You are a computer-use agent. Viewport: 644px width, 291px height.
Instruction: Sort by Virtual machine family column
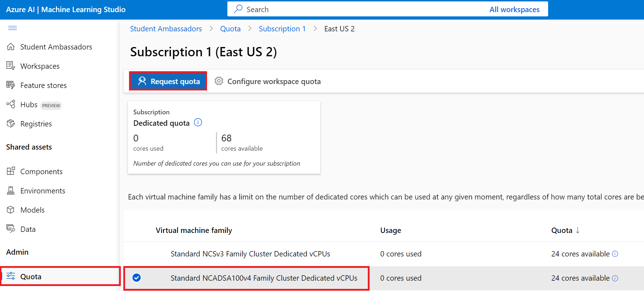(194, 230)
